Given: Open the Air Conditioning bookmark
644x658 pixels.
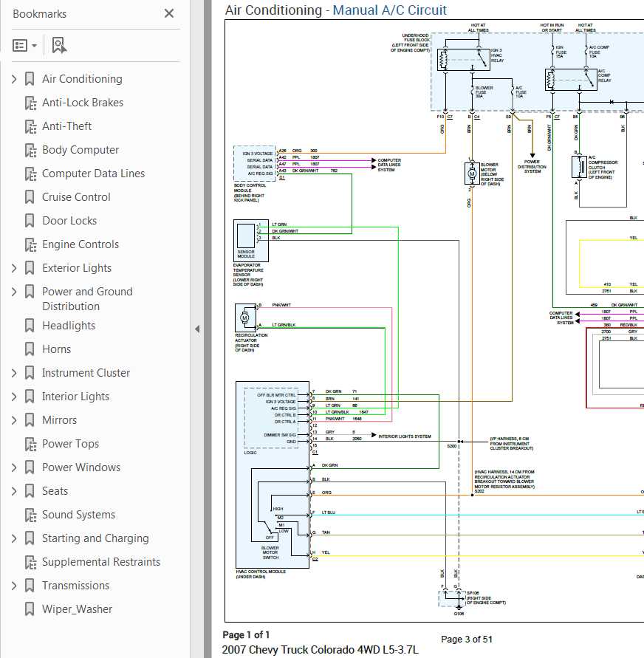Looking at the screenshot, I should click(x=82, y=79).
